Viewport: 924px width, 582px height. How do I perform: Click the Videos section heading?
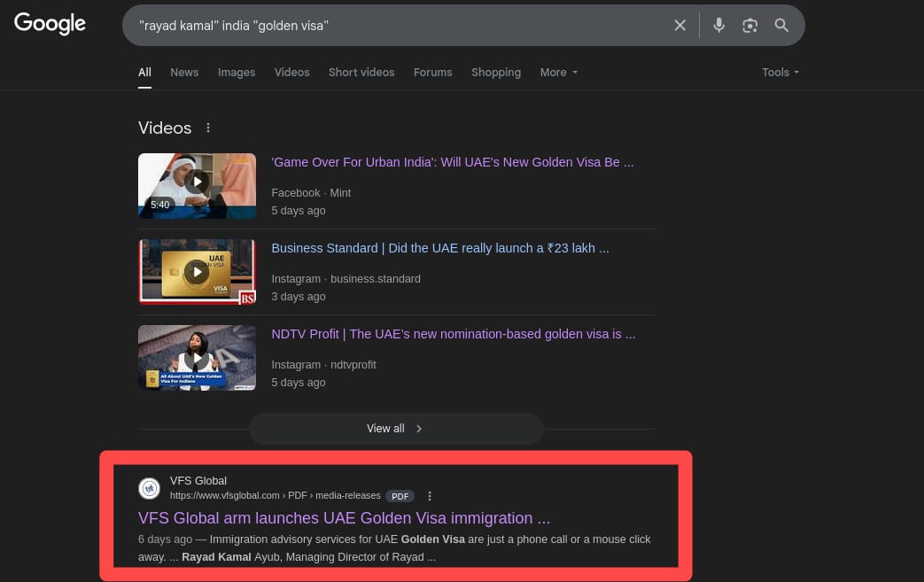[x=165, y=128]
